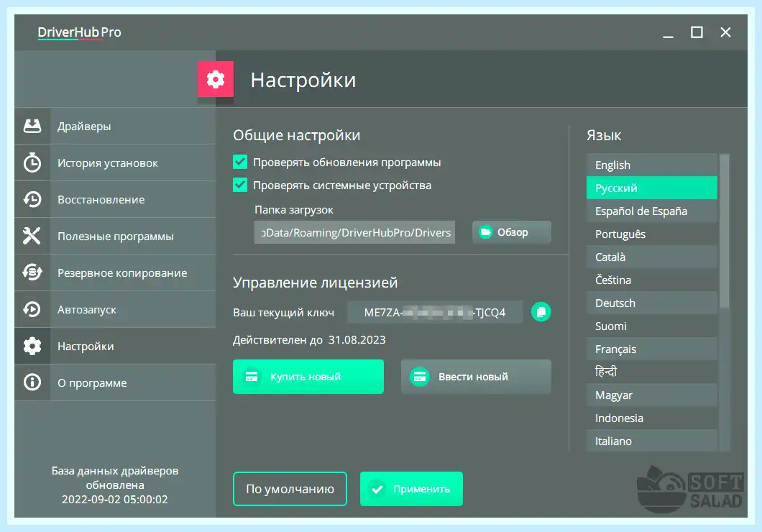Image resolution: width=762 pixels, height=532 pixels.
Task: Click the Drivers tray icon in sidebar
Action: coord(32,126)
